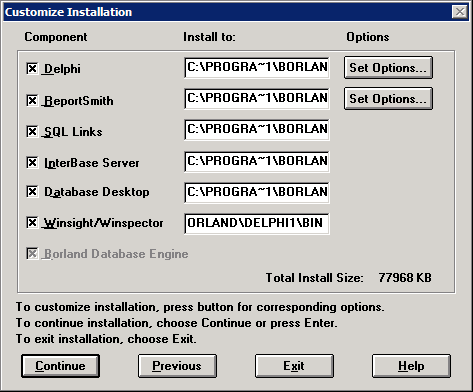Open Help for this dialog

pos(411,366)
